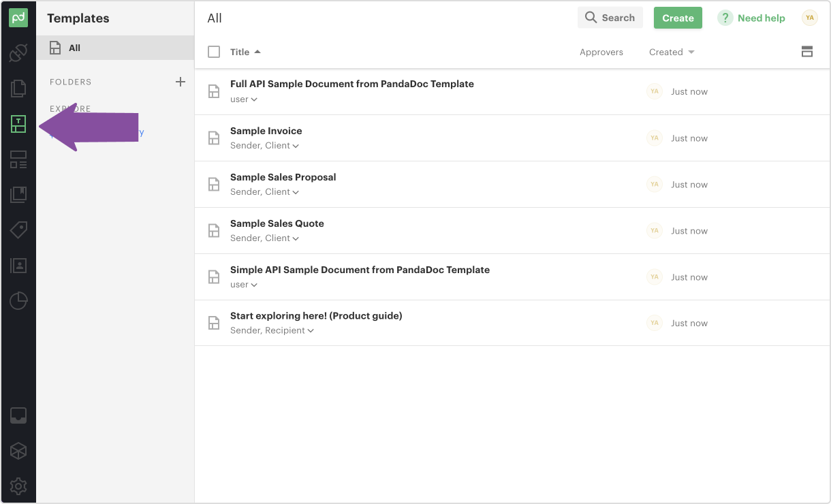This screenshot has width=831, height=504.
Task: Add a new folder with plus icon
Action: (181, 82)
